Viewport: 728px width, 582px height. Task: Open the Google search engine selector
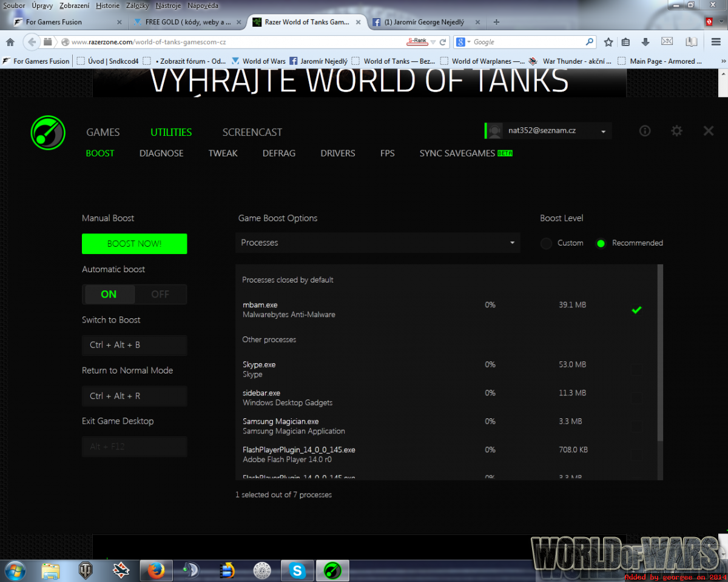click(463, 42)
